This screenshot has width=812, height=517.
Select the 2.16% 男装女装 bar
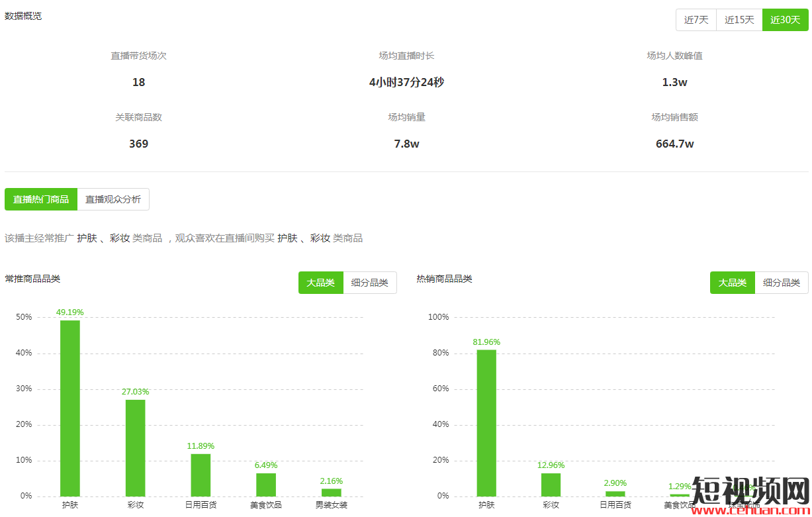tap(332, 492)
